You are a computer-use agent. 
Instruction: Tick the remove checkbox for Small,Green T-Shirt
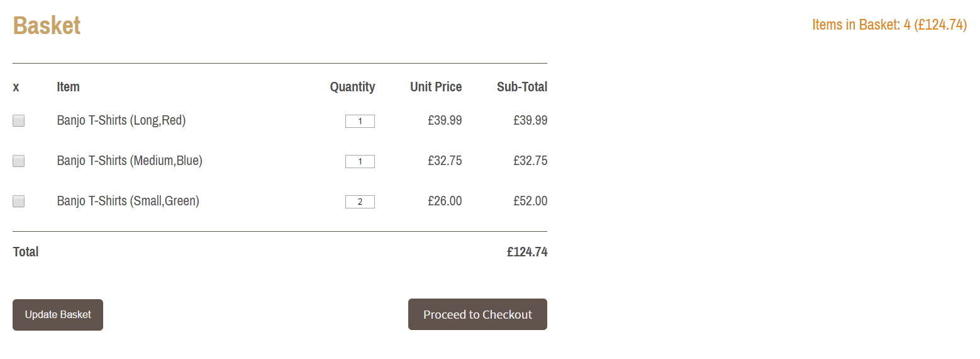click(19, 202)
